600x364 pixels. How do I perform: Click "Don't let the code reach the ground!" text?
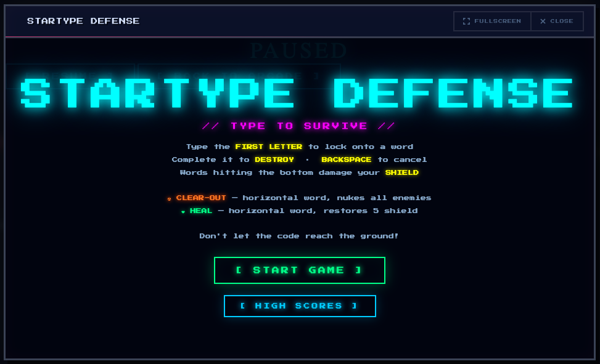click(299, 236)
